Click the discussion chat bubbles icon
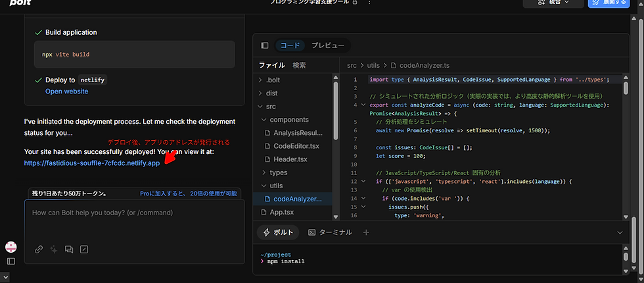Image resolution: width=644 pixels, height=283 pixels. (69, 249)
